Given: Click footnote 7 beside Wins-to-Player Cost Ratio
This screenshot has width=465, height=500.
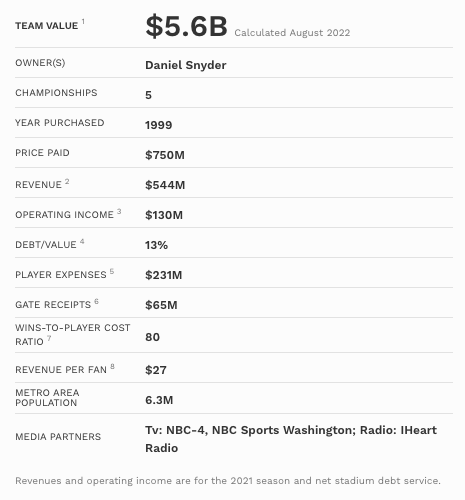Looking at the screenshot, I should pos(49,338).
